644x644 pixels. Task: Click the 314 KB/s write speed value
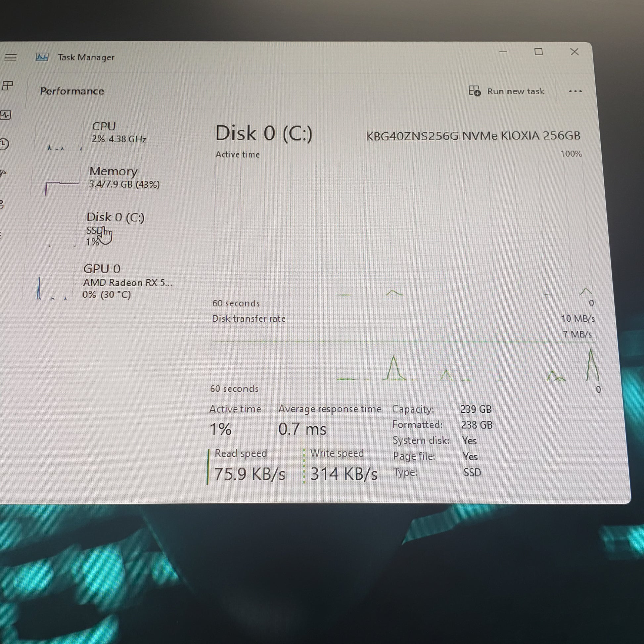(x=344, y=474)
